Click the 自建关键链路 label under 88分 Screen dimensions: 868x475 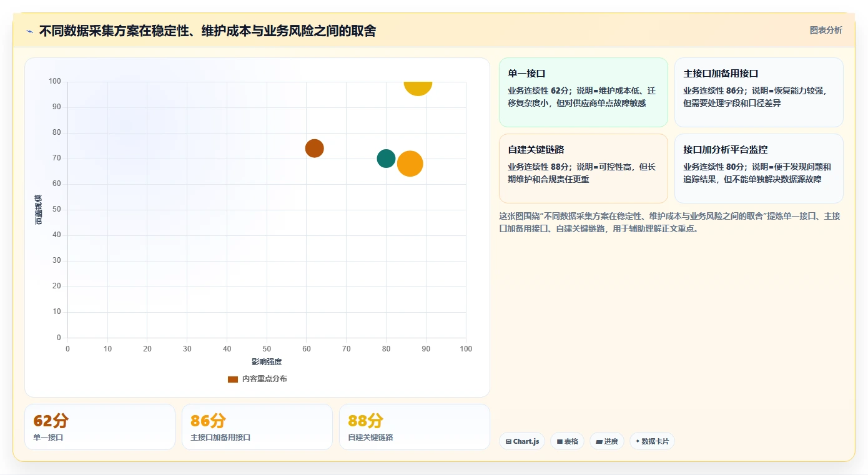(x=370, y=438)
